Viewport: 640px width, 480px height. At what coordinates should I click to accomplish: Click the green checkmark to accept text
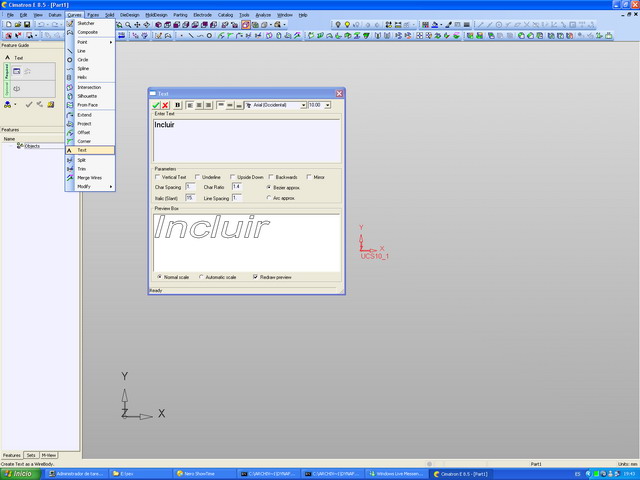156,104
